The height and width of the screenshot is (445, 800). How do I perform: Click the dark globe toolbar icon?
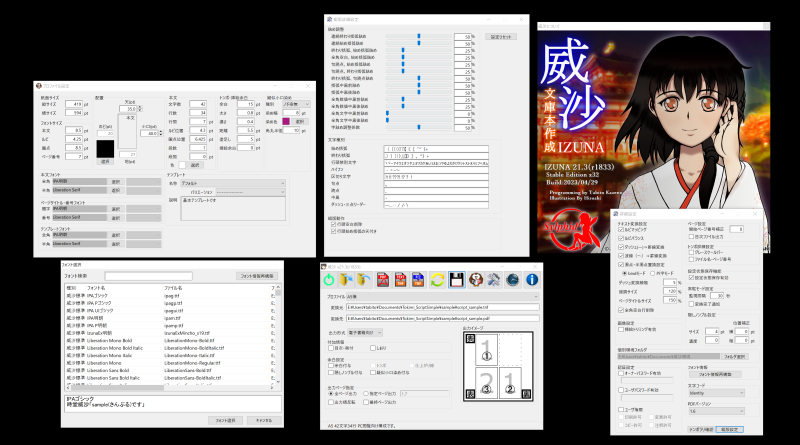point(512,280)
